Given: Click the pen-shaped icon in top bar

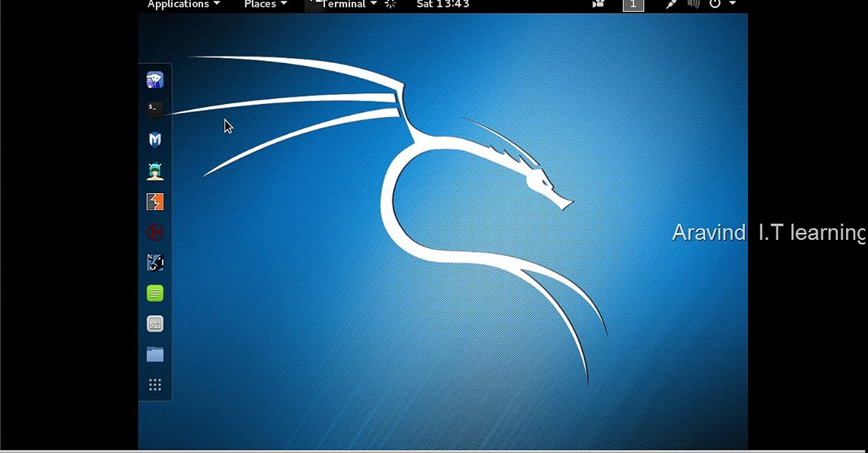Looking at the screenshot, I should pyautogui.click(x=671, y=4).
